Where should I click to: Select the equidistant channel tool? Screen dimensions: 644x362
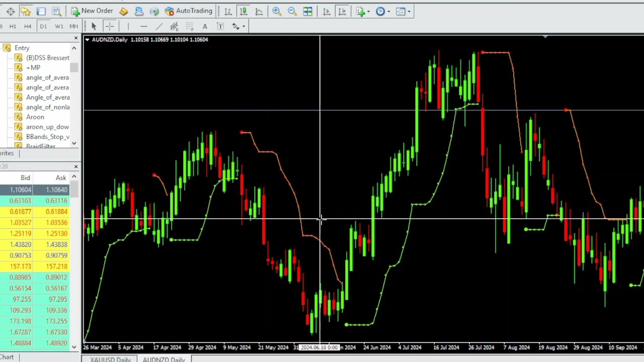click(x=174, y=26)
